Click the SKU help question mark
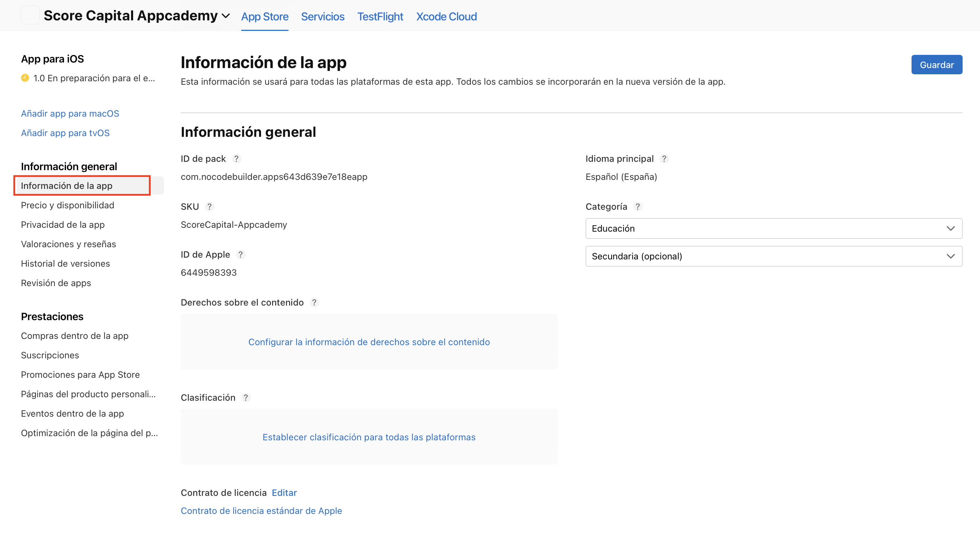Screen dimensions: 980x541 (x=209, y=207)
